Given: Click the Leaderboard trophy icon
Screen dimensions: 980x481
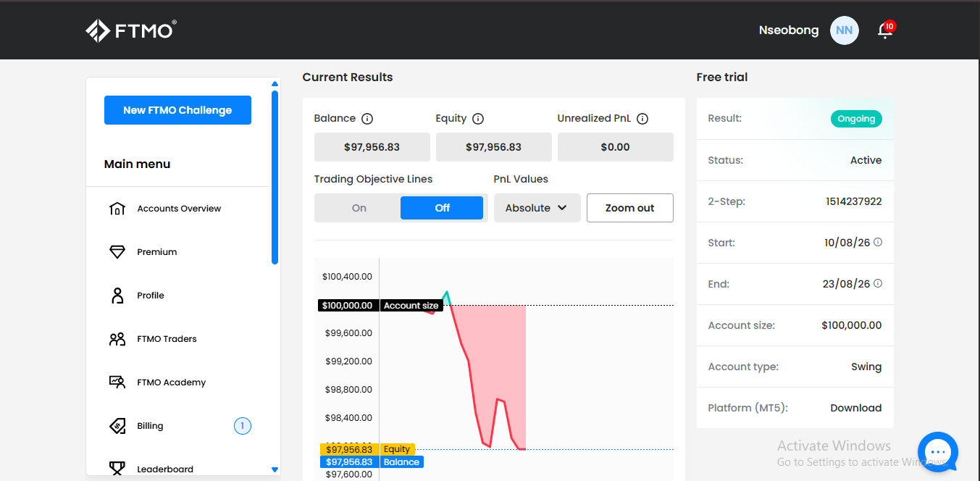Looking at the screenshot, I should [x=117, y=469].
